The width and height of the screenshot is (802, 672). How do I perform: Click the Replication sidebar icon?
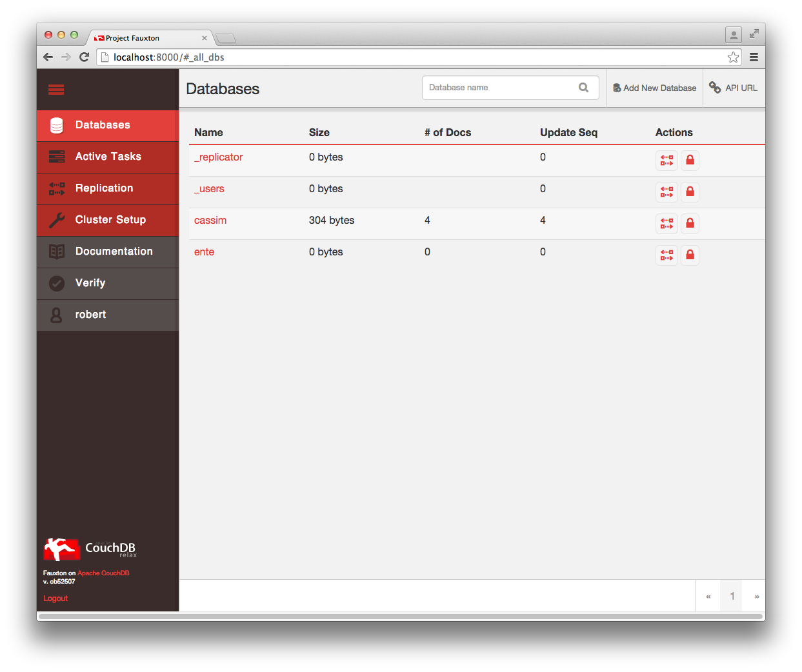(56, 188)
